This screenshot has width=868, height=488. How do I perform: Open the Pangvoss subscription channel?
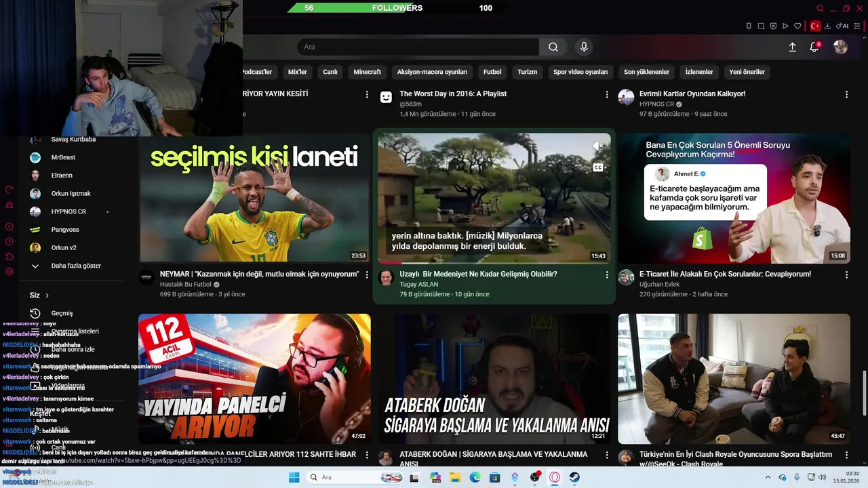coord(65,230)
